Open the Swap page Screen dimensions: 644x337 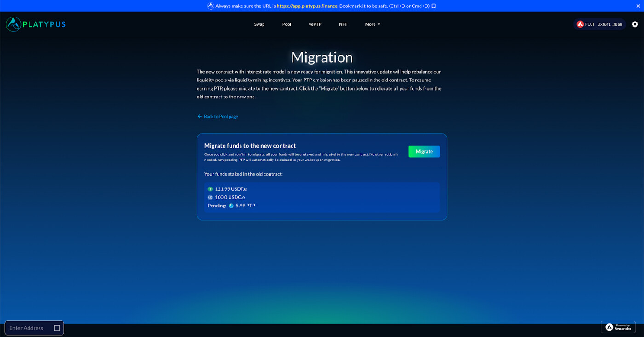[x=259, y=24]
